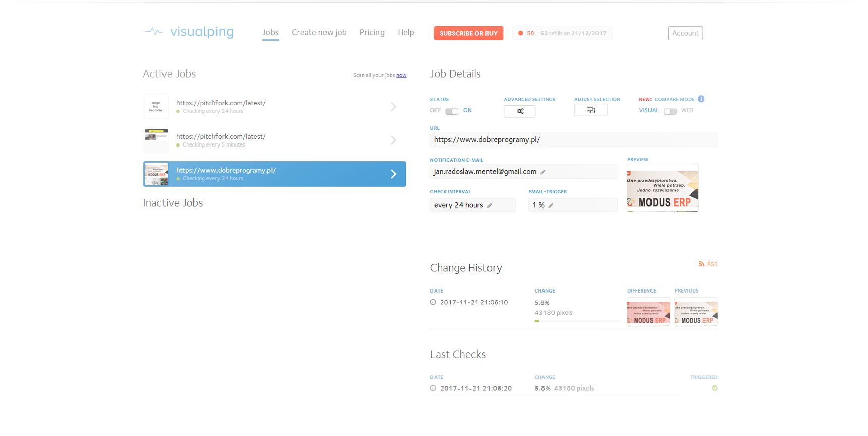This screenshot has height=436, width=868.
Task: Click the clock icon beside 2017-11-21 21:06:10
Action: 433,302
